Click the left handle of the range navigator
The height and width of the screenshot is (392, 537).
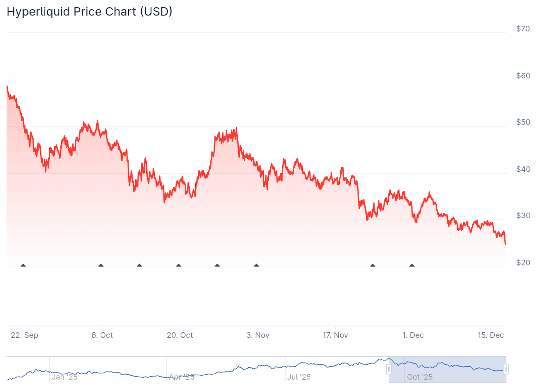click(389, 370)
